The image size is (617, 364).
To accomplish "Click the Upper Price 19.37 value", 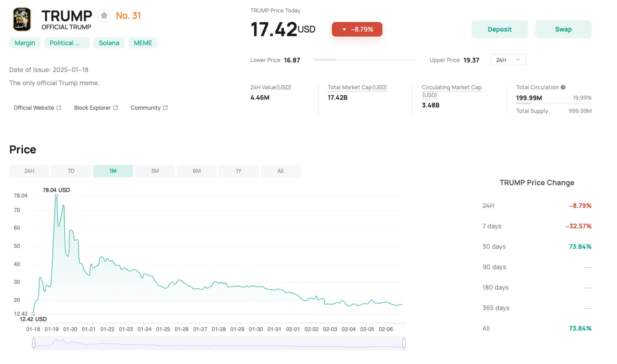I will tap(471, 60).
